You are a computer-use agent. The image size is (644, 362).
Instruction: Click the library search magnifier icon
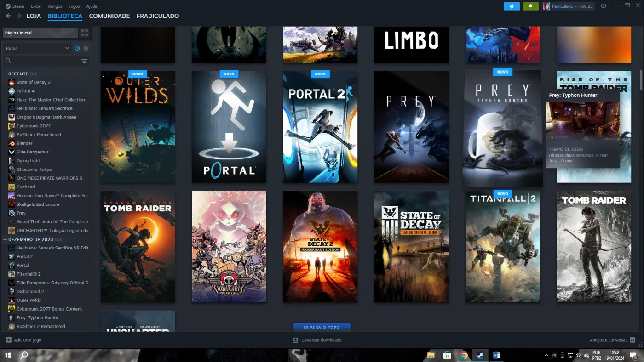pos(8,61)
